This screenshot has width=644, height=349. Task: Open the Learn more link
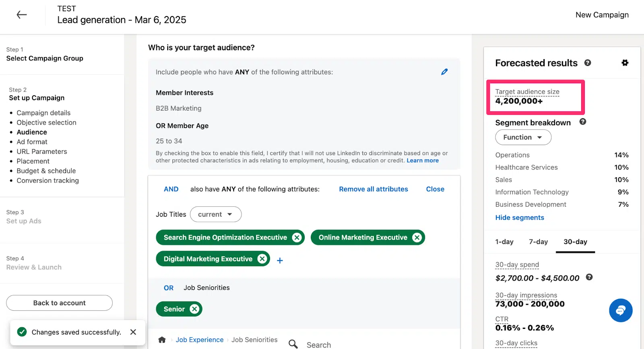pos(423,160)
